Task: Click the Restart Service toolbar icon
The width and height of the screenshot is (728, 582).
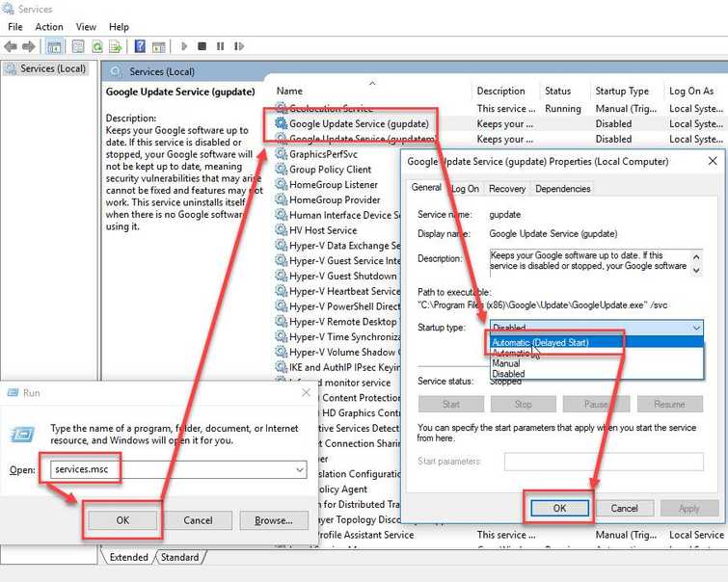Action: pyautogui.click(x=239, y=46)
